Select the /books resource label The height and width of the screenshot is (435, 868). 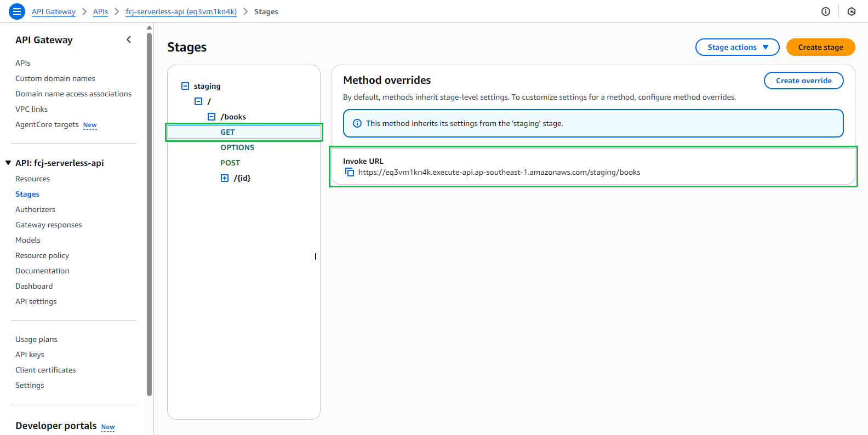[x=233, y=117]
